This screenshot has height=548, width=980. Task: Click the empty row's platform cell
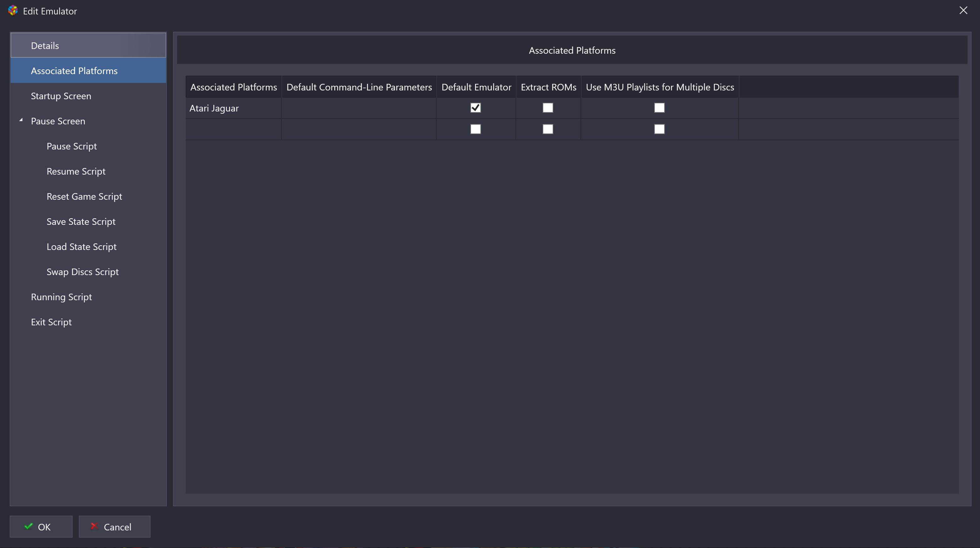click(233, 129)
